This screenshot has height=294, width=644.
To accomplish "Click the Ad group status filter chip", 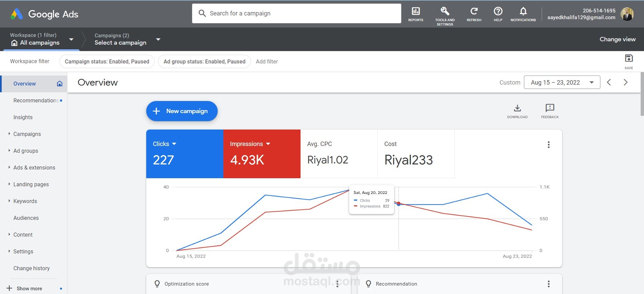I will pos(204,61).
